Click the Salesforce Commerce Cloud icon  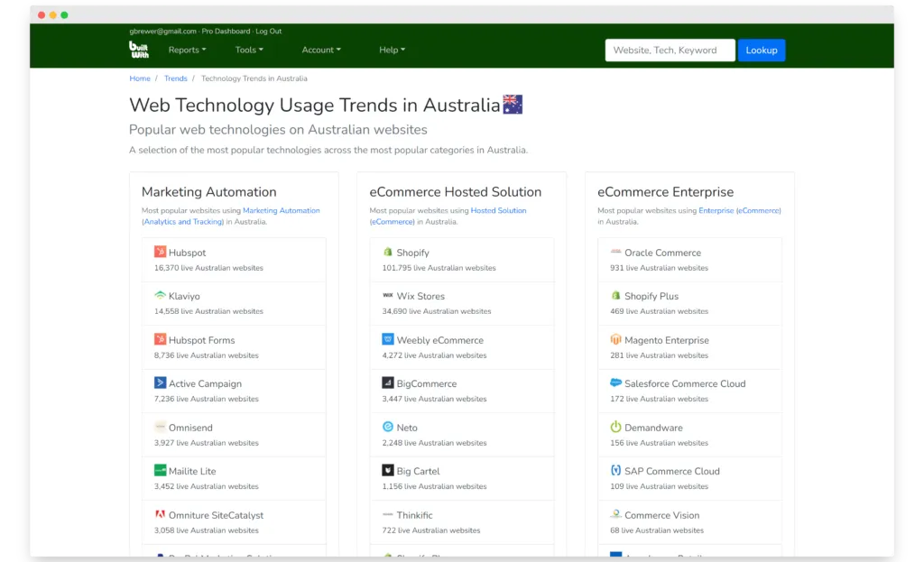coord(615,383)
